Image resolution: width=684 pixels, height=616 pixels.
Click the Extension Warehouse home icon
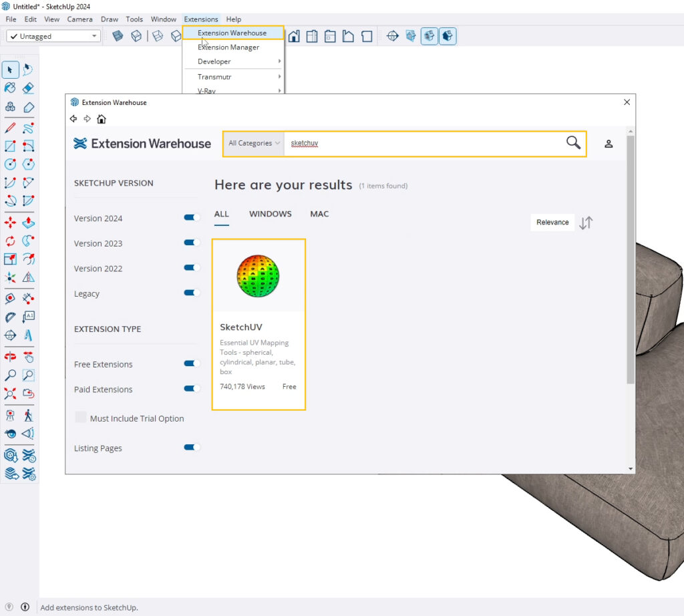click(x=102, y=119)
